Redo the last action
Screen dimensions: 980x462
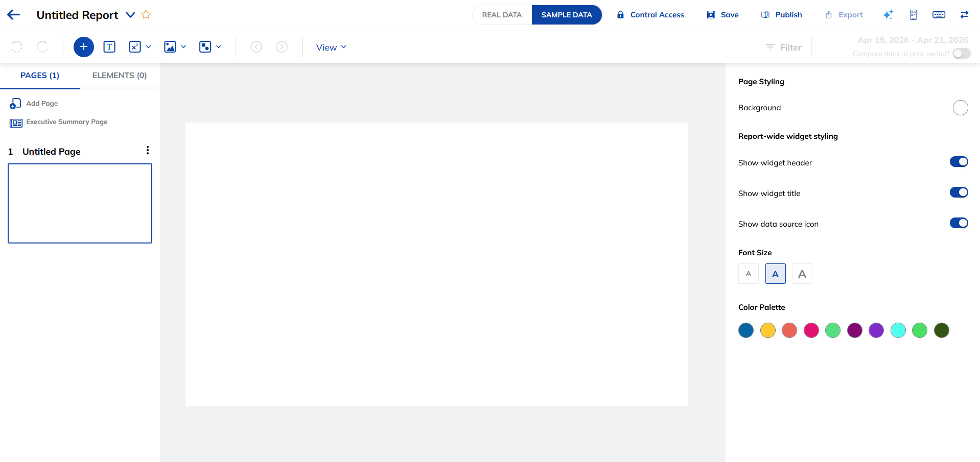point(42,47)
